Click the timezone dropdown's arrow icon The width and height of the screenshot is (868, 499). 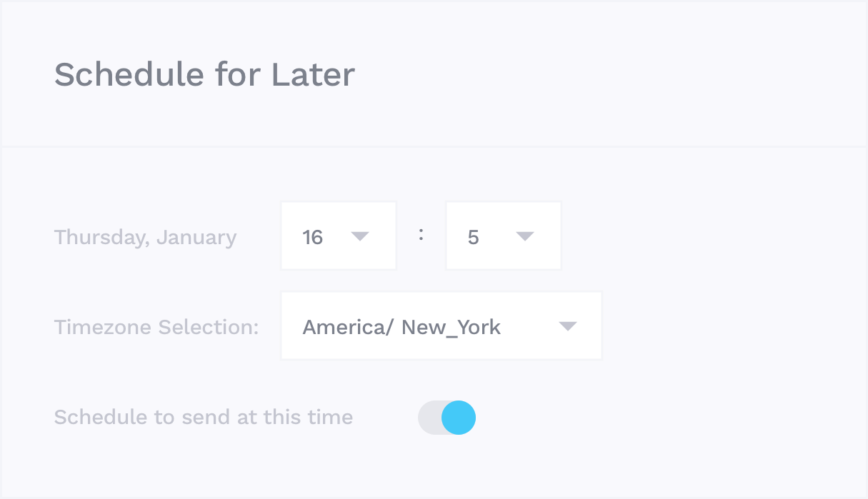[568, 326]
